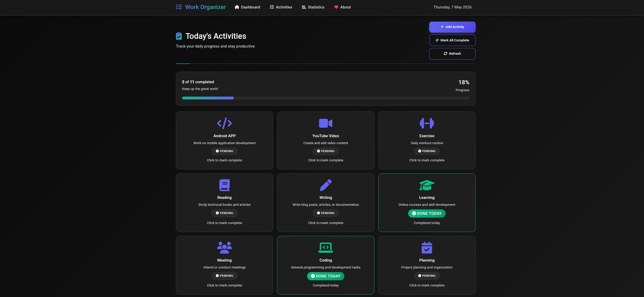The height and width of the screenshot is (297, 644).
Task: Click the Exercise dumbbell icon
Action: (x=427, y=123)
